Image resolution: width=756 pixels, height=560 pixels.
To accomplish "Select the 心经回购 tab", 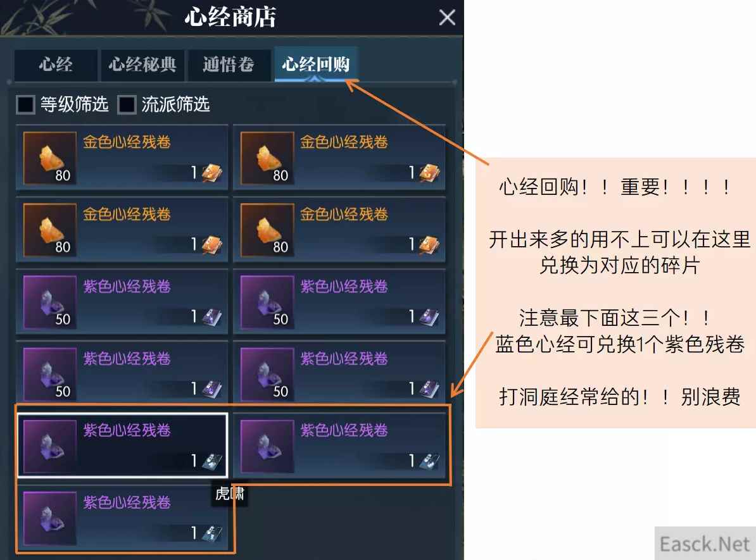I will click(316, 64).
